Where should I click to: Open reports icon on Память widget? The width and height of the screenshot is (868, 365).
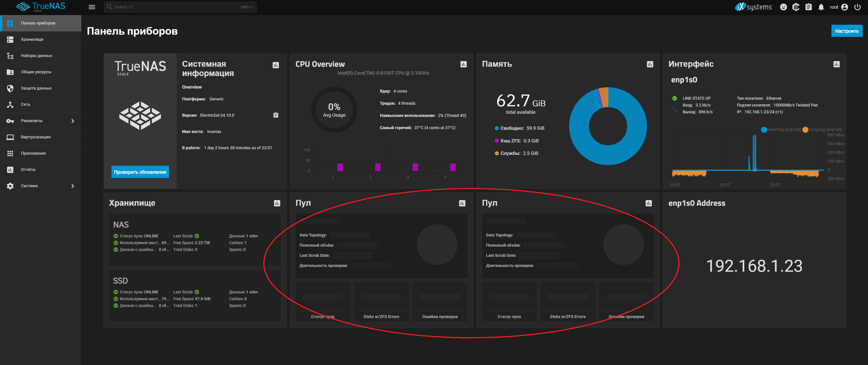coord(650,64)
